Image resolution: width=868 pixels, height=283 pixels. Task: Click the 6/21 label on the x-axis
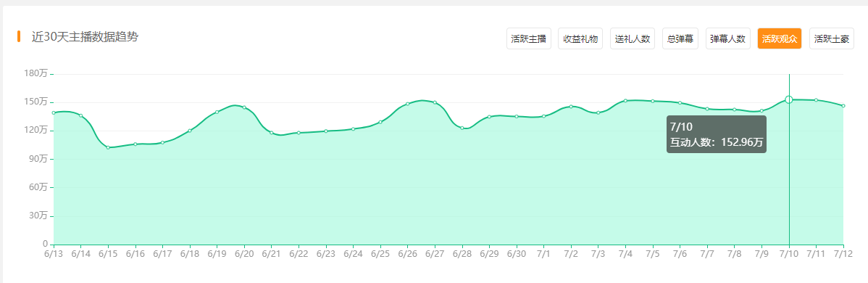click(x=271, y=253)
